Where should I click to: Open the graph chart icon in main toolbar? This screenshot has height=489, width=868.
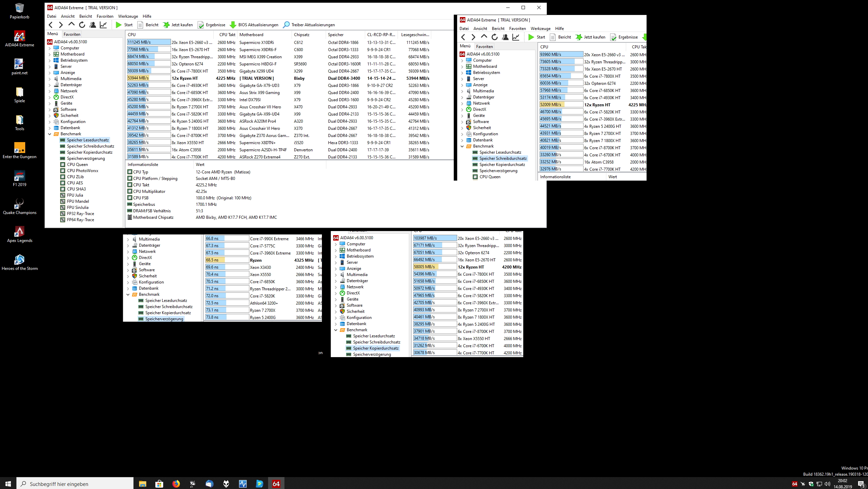[103, 25]
